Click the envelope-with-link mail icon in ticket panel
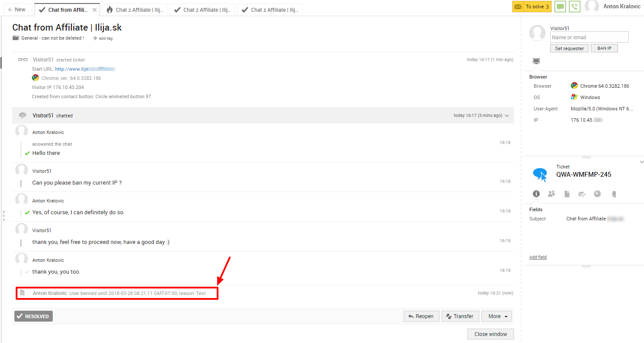 pyautogui.click(x=582, y=194)
